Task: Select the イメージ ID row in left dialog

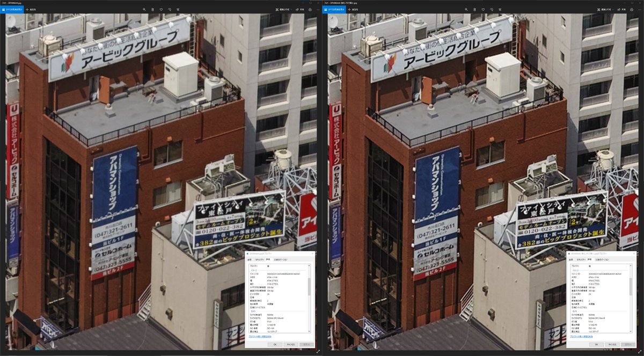Action: click(x=278, y=273)
